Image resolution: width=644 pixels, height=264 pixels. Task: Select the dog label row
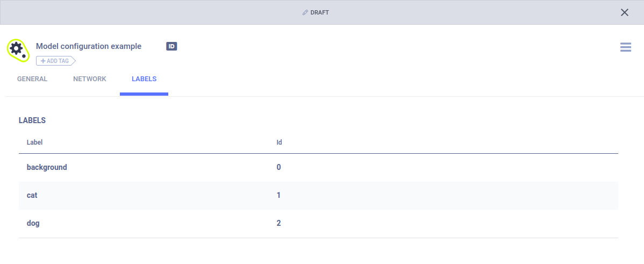[33, 223]
